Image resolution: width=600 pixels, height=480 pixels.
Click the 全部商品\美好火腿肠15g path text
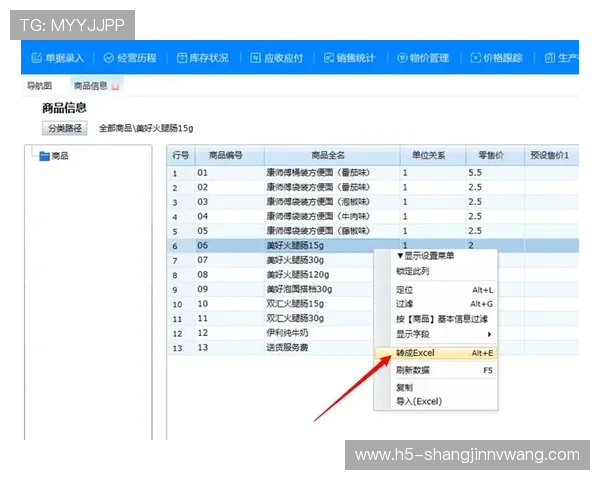tap(146, 128)
